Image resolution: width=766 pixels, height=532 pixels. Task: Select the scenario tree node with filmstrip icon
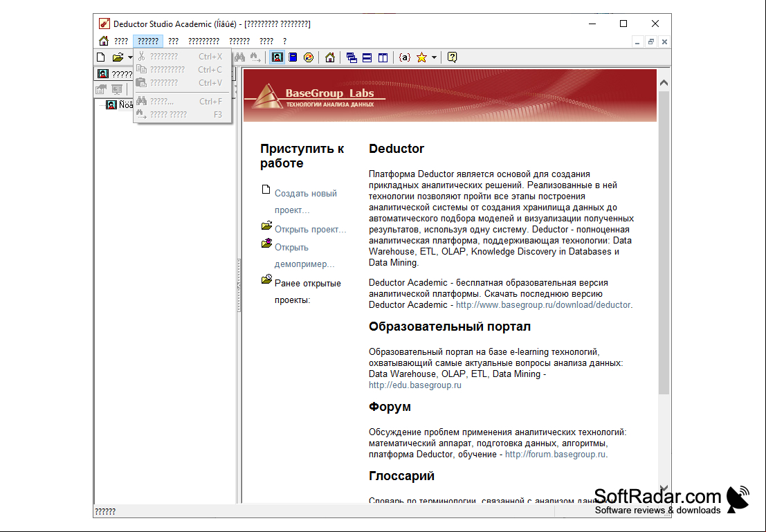119,104
